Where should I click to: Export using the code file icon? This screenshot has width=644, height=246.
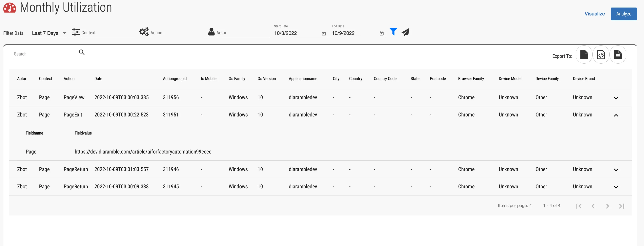(x=601, y=54)
